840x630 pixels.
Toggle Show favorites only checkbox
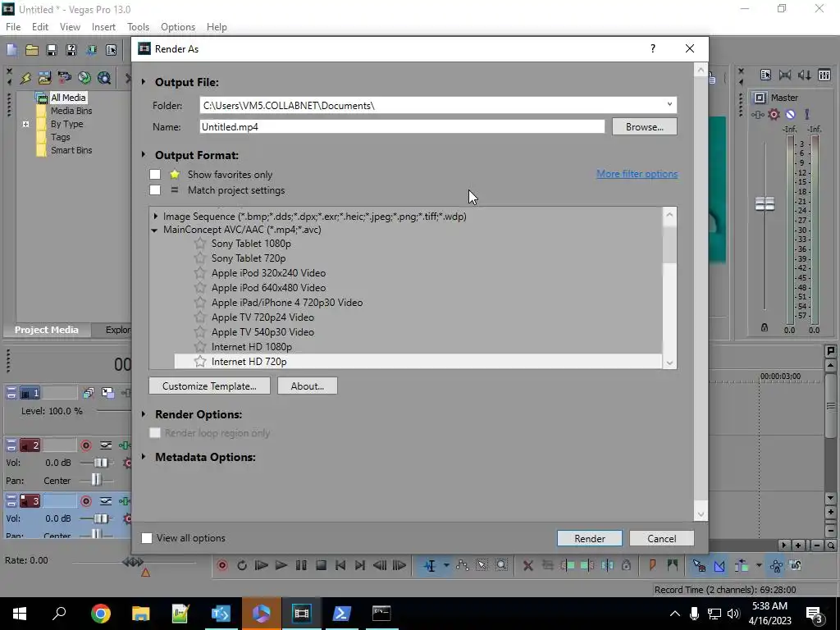click(x=155, y=175)
